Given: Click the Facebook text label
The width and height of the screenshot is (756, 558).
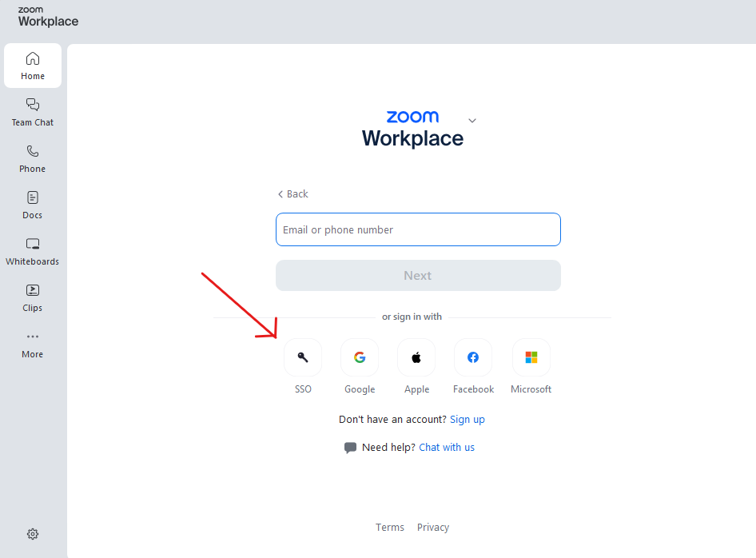Looking at the screenshot, I should (x=473, y=389).
